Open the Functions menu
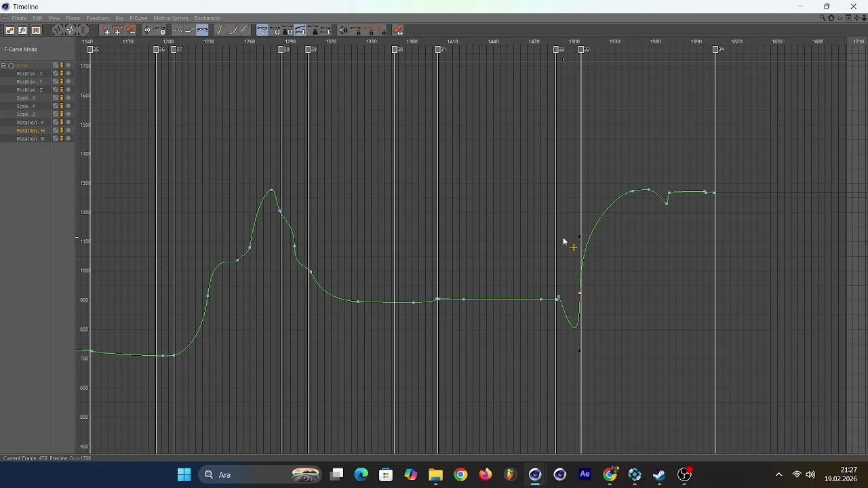The width and height of the screenshot is (868, 488). [98, 18]
